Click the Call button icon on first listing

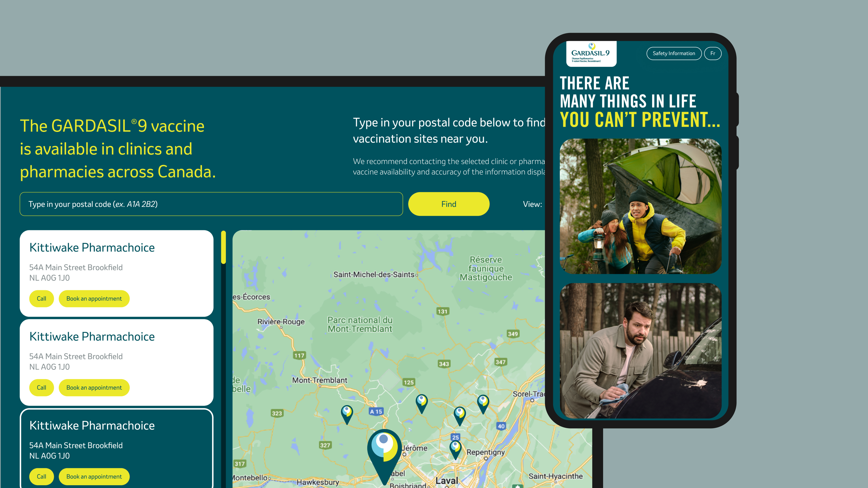tap(41, 298)
